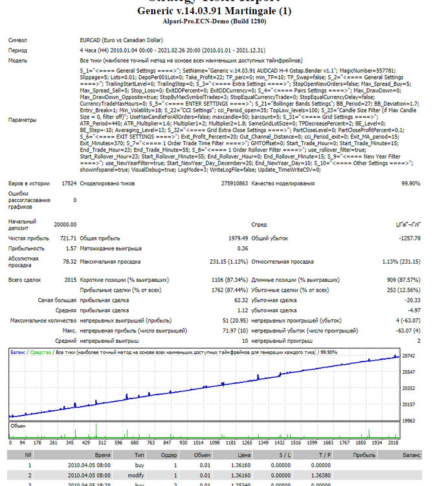The height and width of the screenshot is (486, 448).
Task: Select the "Символ" label
Action: pos(17,40)
